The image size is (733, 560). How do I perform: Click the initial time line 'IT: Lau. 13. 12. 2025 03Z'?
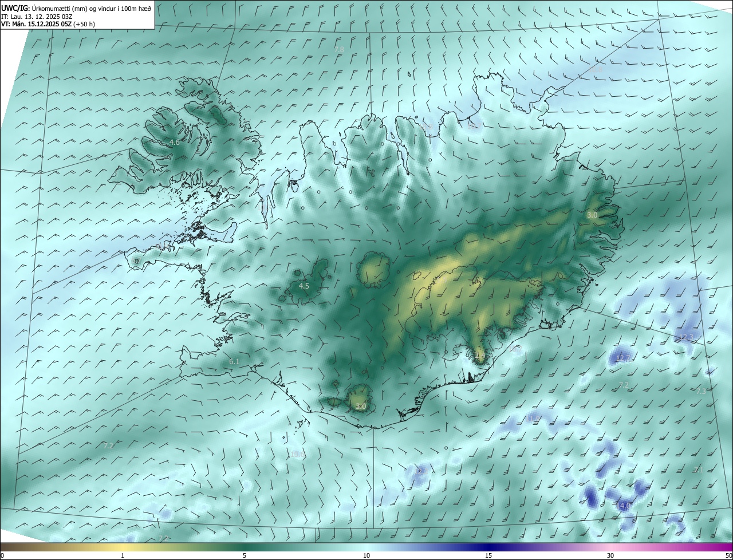coord(37,17)
